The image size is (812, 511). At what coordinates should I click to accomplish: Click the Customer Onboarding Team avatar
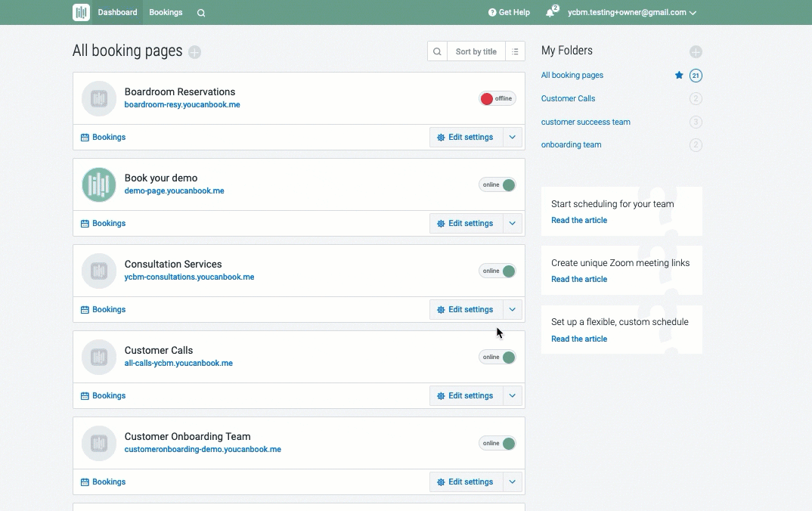click(99, 443)
